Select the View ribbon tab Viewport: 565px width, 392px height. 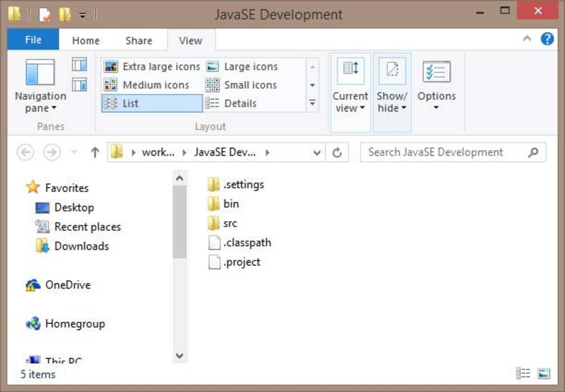click(190, 41)
